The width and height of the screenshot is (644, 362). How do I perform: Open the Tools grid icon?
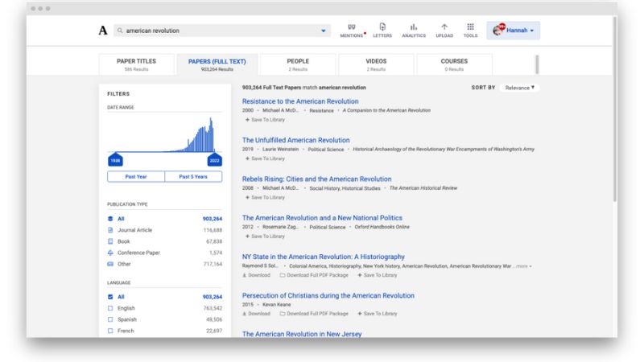pyautogui.click(x=470, y=27)
